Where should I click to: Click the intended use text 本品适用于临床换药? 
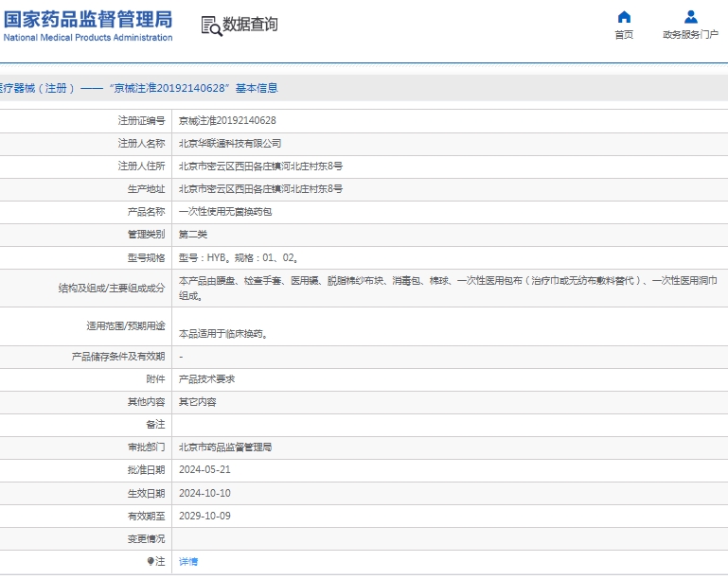223,334
